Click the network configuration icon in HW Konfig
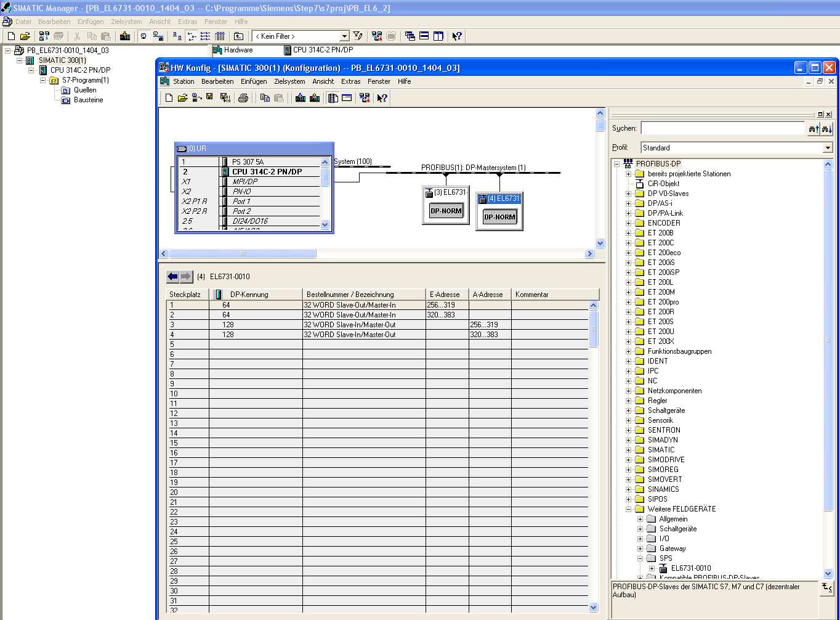The width and height of the screenshot is (840, 620). tap(365, 98)
